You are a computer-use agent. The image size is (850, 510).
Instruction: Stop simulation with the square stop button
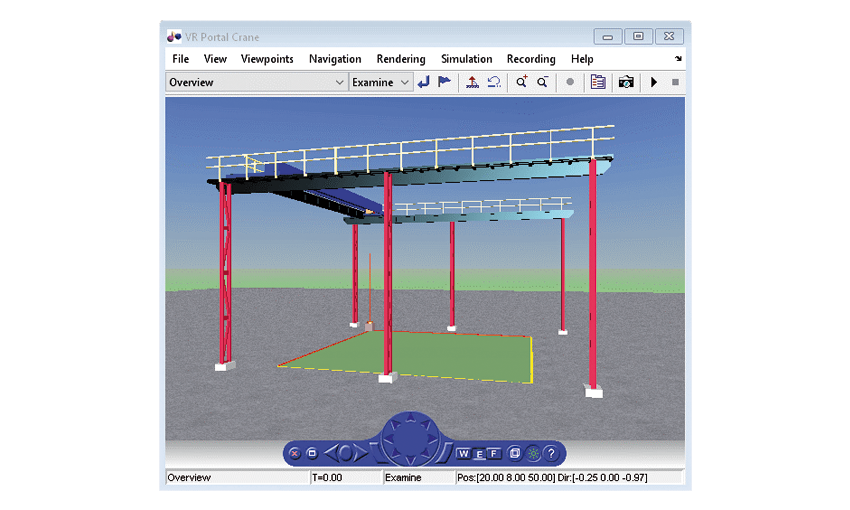click(675, 82)
